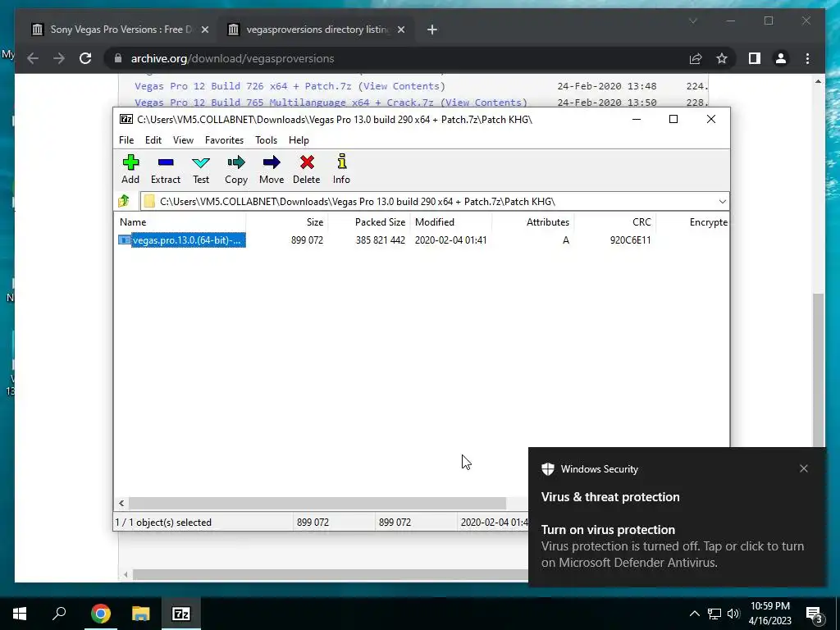Click the Share this page icon
This screenshot has height=630, width=840.
pyautogui.click(x=696, y=58)
